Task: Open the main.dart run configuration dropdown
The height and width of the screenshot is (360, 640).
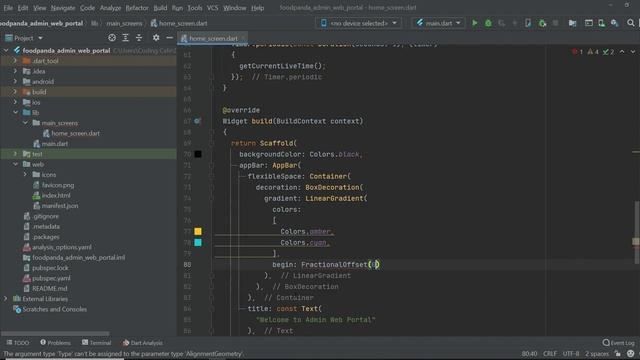Action: pyautogui.click(x=438, y=23)
